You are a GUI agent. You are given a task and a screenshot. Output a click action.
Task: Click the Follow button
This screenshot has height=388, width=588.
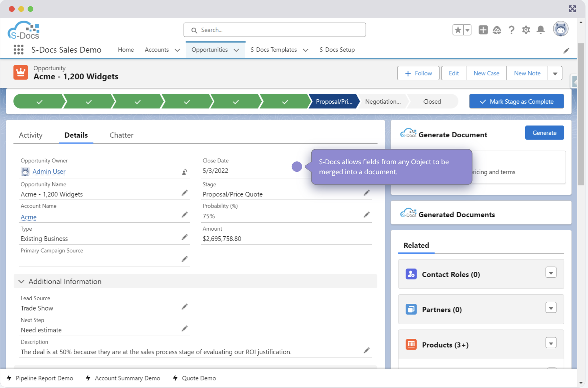tap(418, 74)
